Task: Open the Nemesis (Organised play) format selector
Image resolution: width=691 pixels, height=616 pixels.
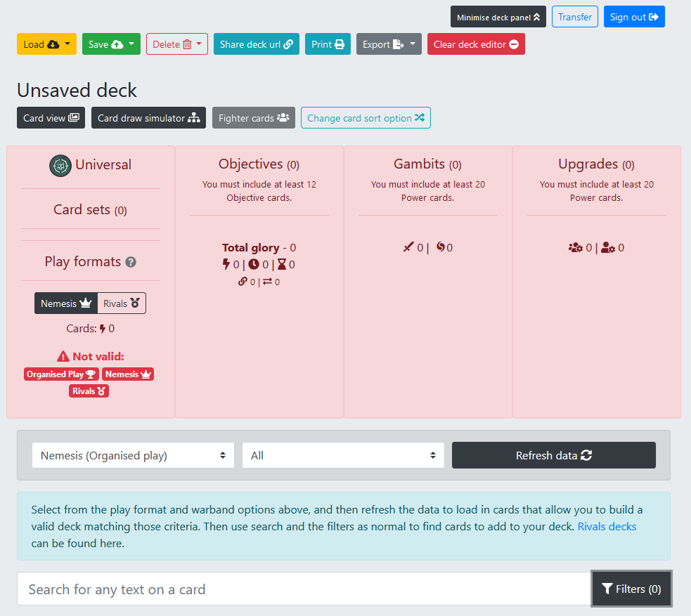Action: [x=133, y=455]
